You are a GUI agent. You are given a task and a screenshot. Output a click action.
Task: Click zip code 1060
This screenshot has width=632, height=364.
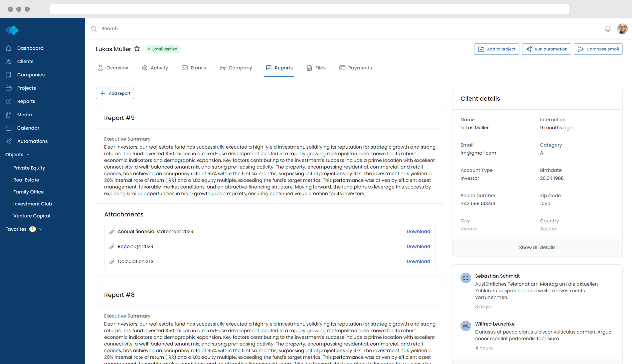545,204
